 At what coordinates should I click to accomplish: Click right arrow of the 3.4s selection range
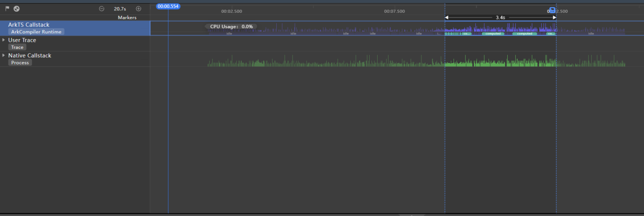click(x=554, y=17)
